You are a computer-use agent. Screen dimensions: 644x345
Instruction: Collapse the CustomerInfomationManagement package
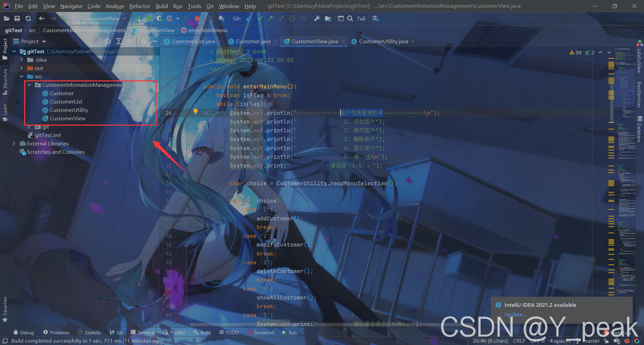(30, 85)
